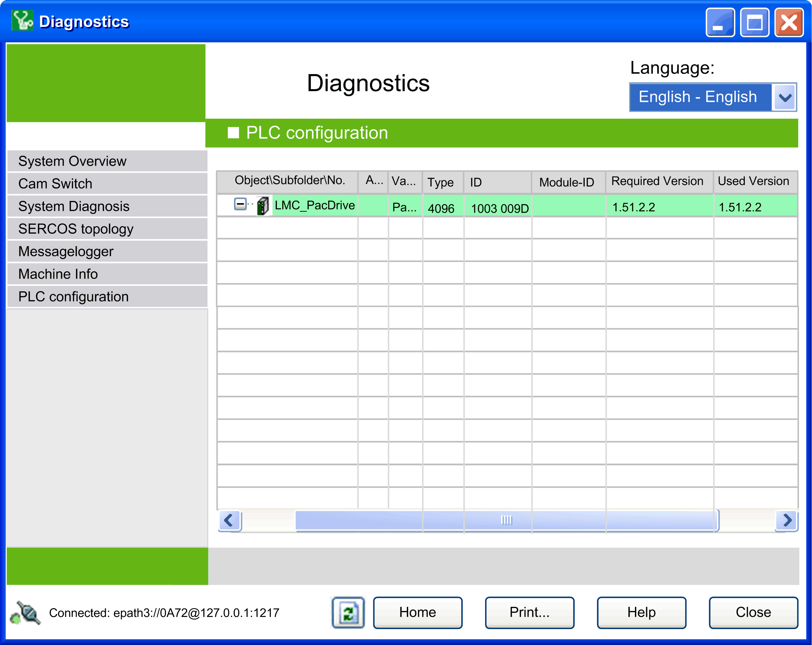812x645 pixels.
Task: Open the Language dropdown arrow
Action: pos(785,97)
